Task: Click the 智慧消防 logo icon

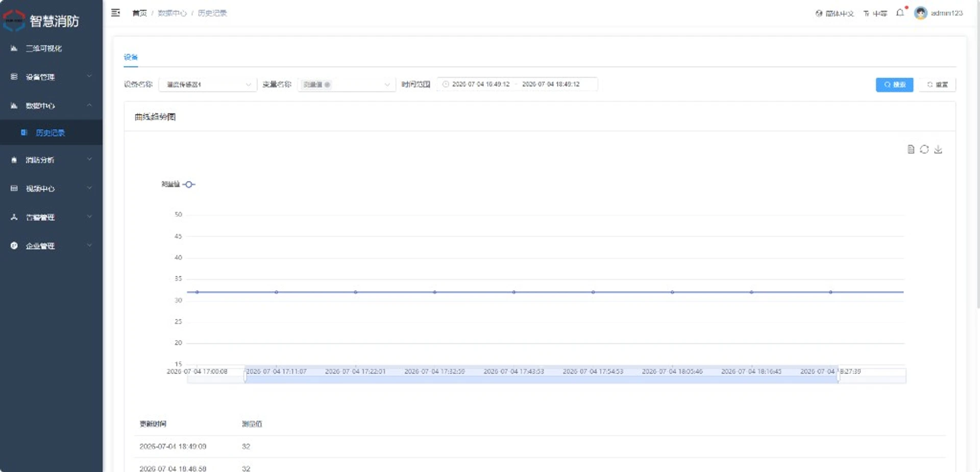Action: (x=14, y=20)
